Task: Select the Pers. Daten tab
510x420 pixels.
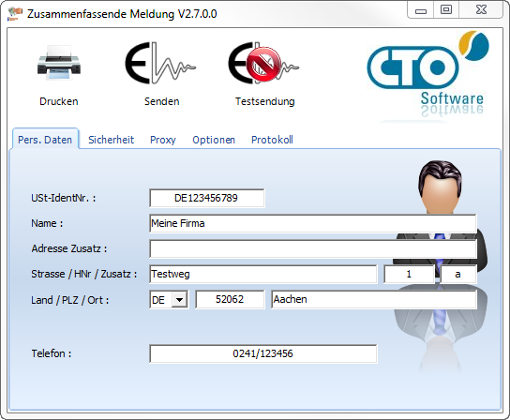Action: tap(45, 140)
